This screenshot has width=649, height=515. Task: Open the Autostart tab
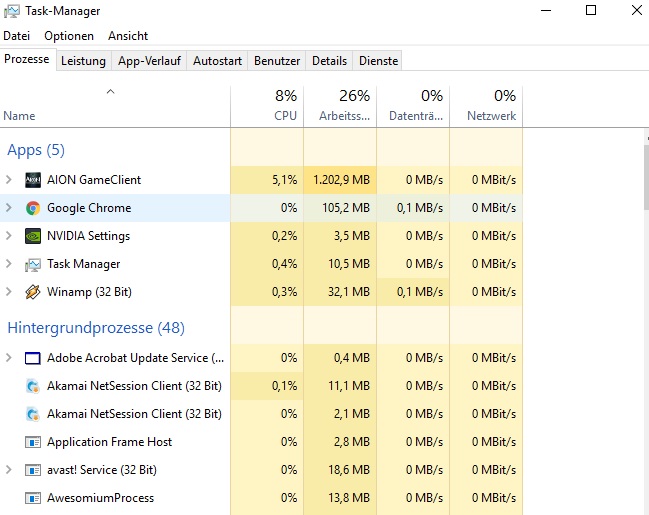tap(217, 61)
